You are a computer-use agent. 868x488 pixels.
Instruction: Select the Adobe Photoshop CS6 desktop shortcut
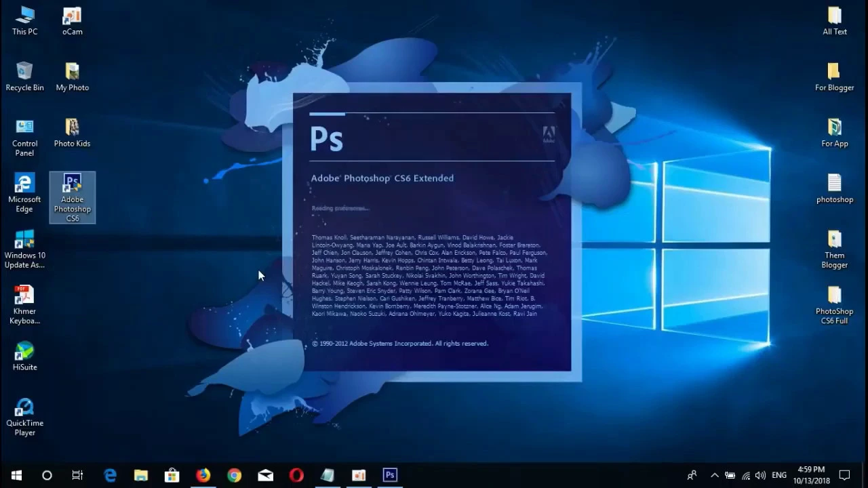[x=73, y=197]
